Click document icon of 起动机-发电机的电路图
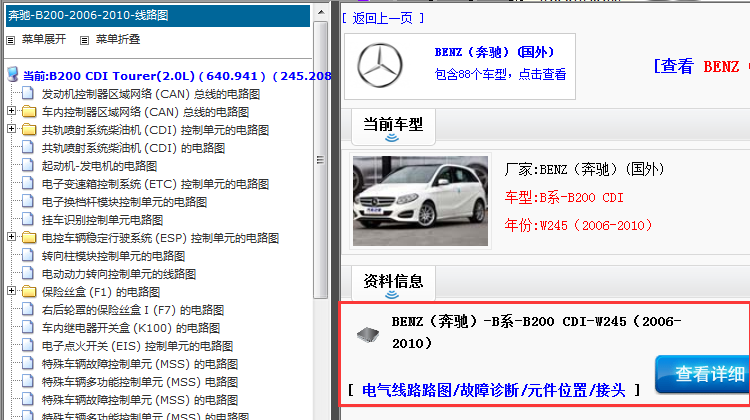Image resolution: width=750 pixels, height=420 pixels. 28,166
